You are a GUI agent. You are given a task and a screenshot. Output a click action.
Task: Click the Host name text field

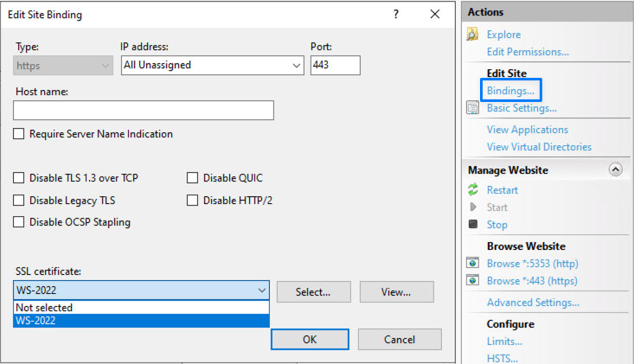coord(144,110)
